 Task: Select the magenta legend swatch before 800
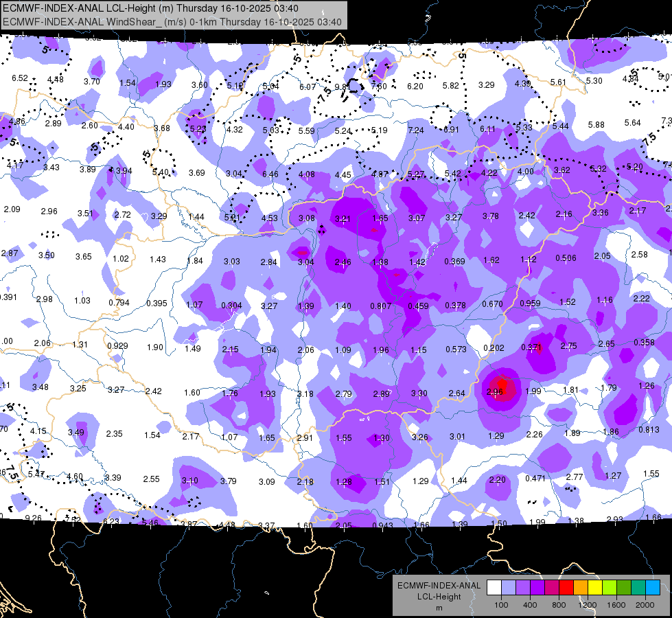click(x=552, y=588)
